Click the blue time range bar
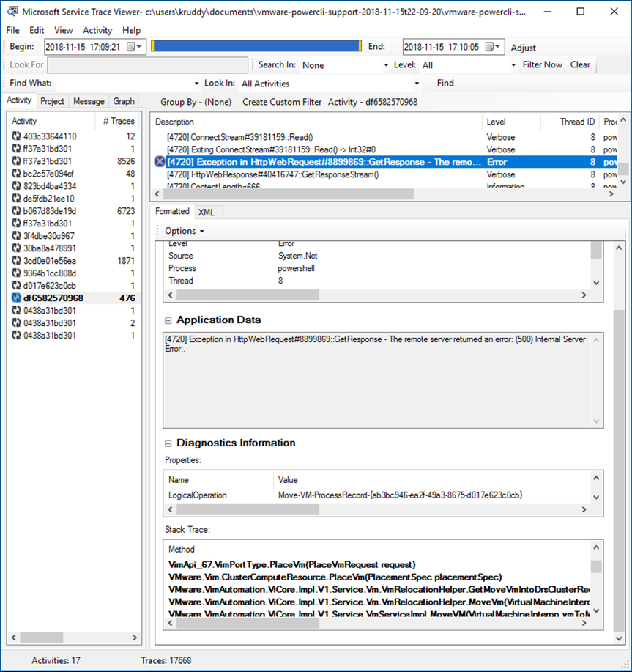 256,46
